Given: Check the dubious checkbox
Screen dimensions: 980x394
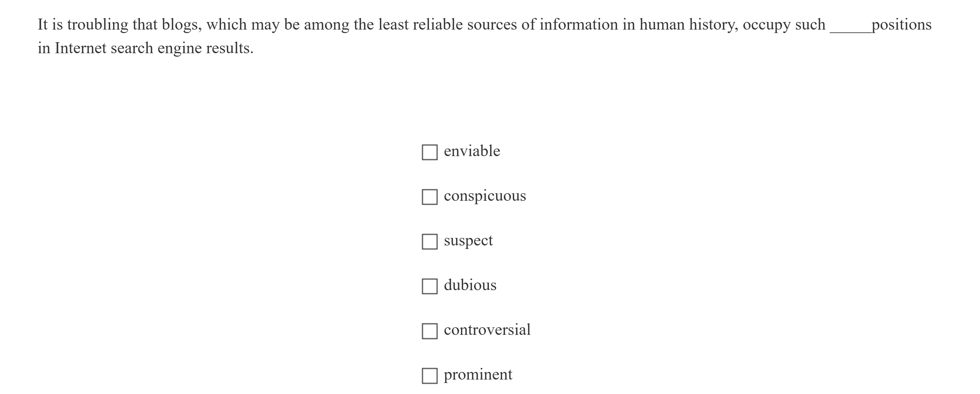Looking at the screenshot, I should [x=430, y=286].
